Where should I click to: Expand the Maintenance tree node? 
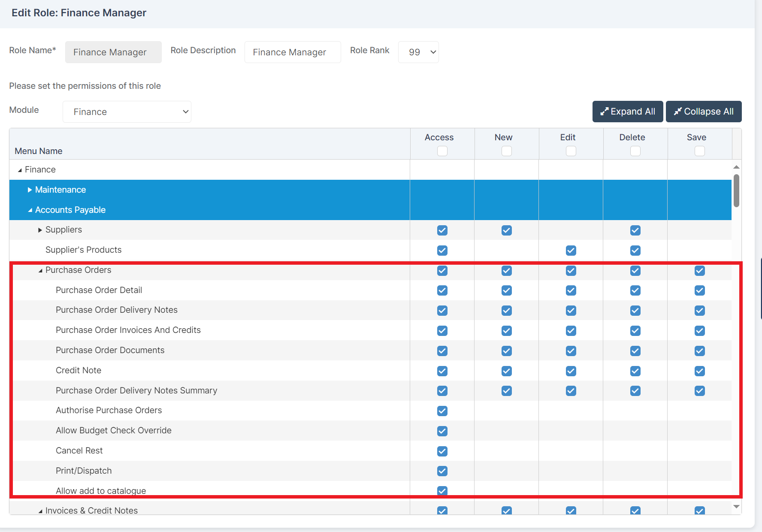(x=30, y=190)
